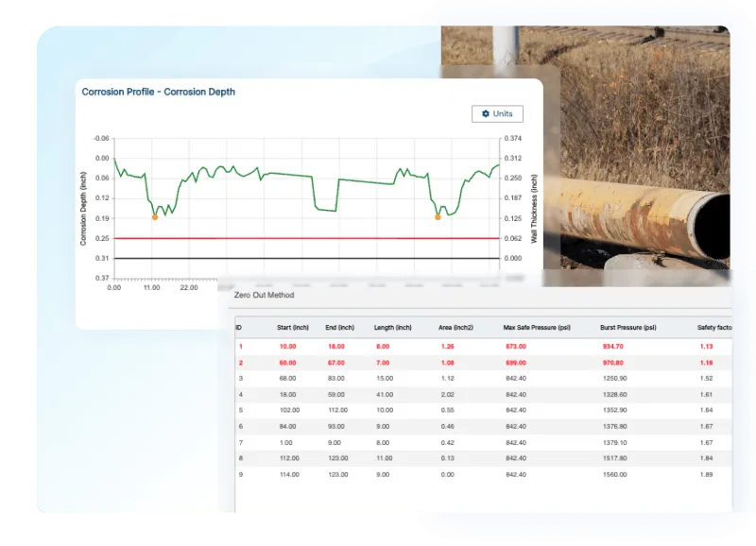Sort by 'Length (inch)' column header
The height and width of the screenshot is (546, 756).
point(392,327)
